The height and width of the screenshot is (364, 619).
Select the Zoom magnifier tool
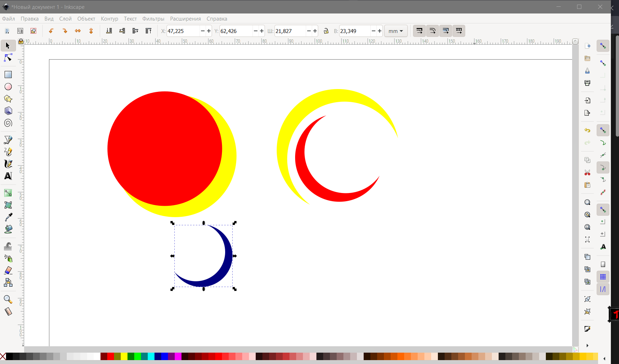click(8, 299)
